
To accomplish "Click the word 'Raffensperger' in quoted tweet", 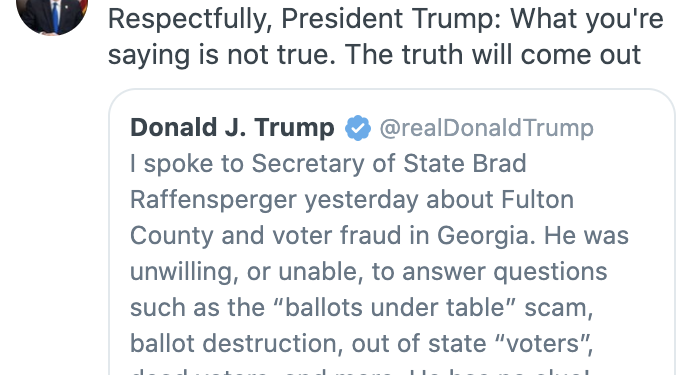I will [213, 200].
